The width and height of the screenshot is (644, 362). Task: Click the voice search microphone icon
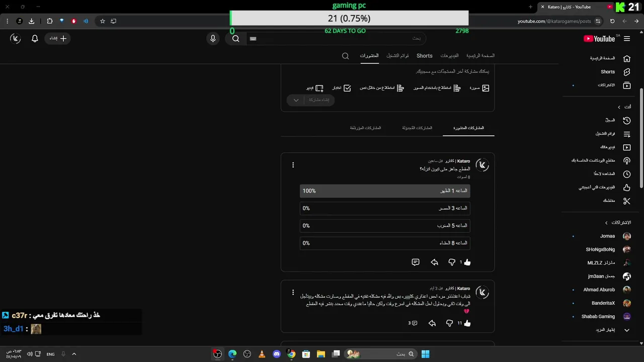[213, 39]
